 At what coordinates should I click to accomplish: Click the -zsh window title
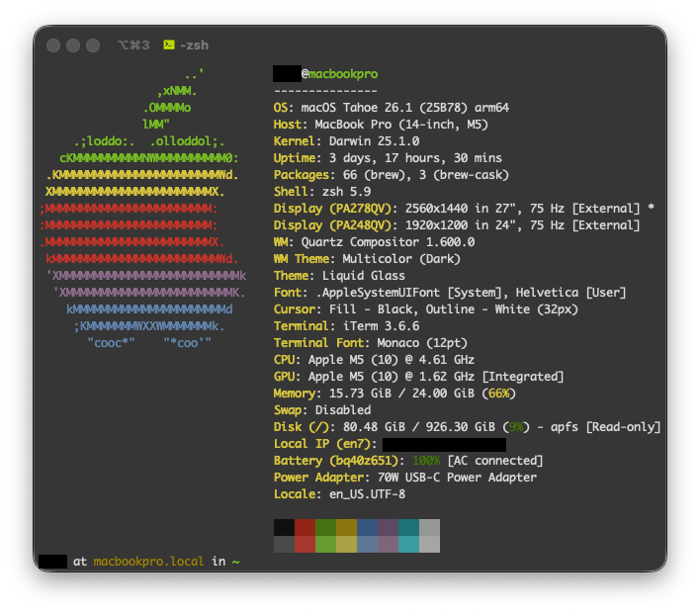[194, 45]
